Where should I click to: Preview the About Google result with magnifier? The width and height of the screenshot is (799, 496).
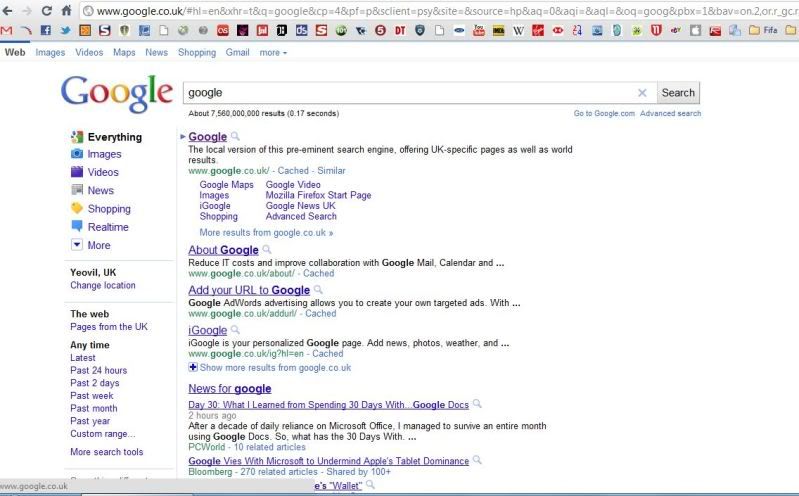[267, 249]
